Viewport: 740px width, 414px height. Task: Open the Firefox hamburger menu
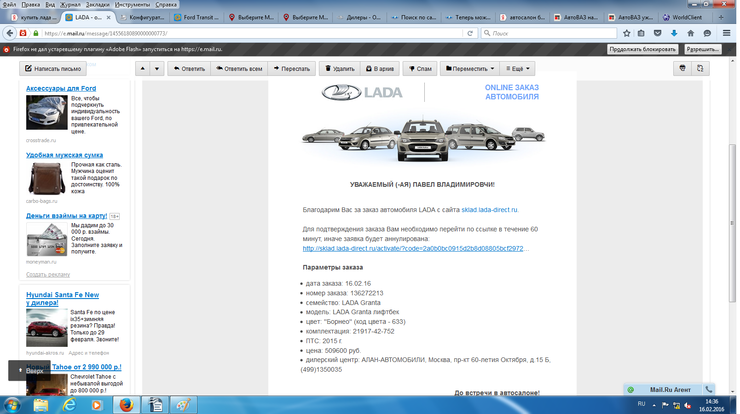click(727, 33)
